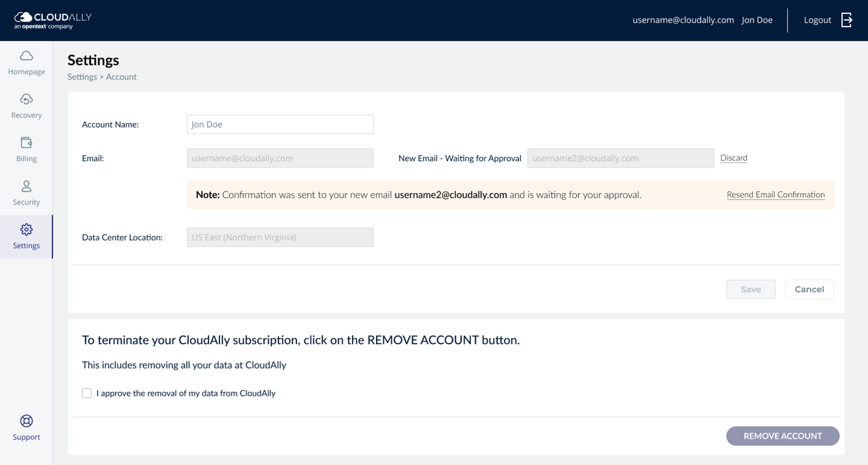
Task: Click Jon Doe name in header
Action: 757,20
